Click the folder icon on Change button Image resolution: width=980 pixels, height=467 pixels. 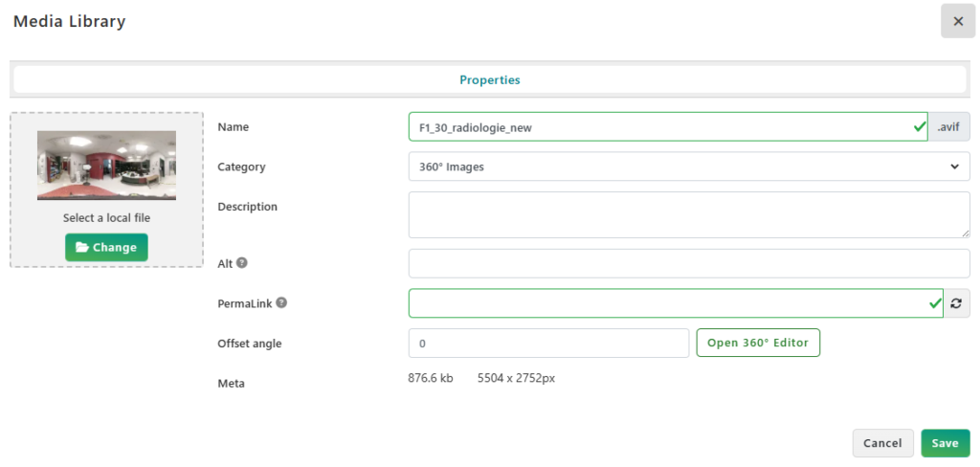82,248
